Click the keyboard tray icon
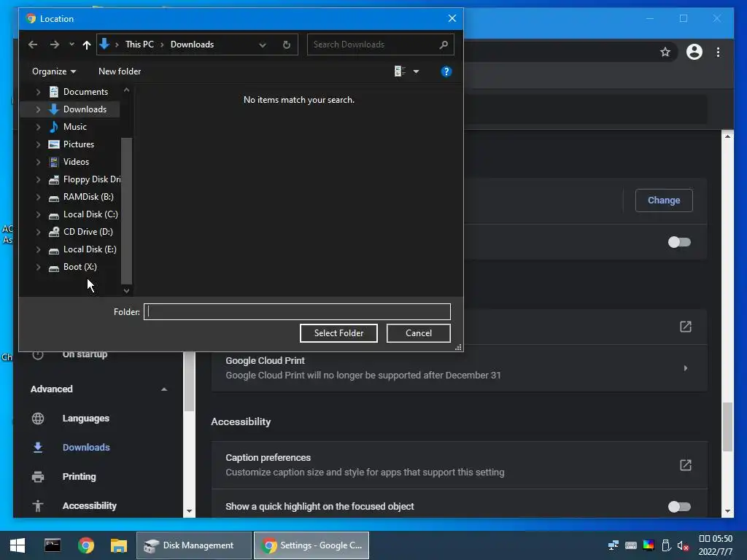Screen dimensions: 747x560 pos(631,545)
